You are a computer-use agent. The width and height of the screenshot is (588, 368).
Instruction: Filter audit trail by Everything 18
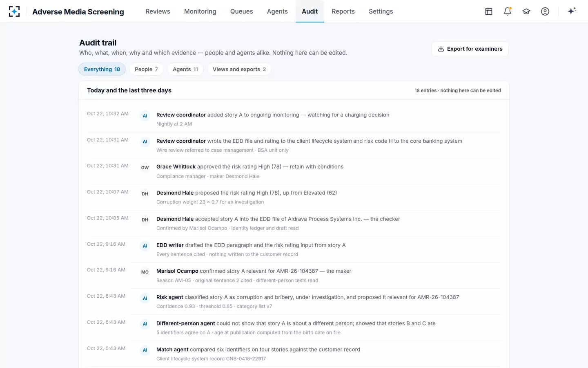[102, 69]
